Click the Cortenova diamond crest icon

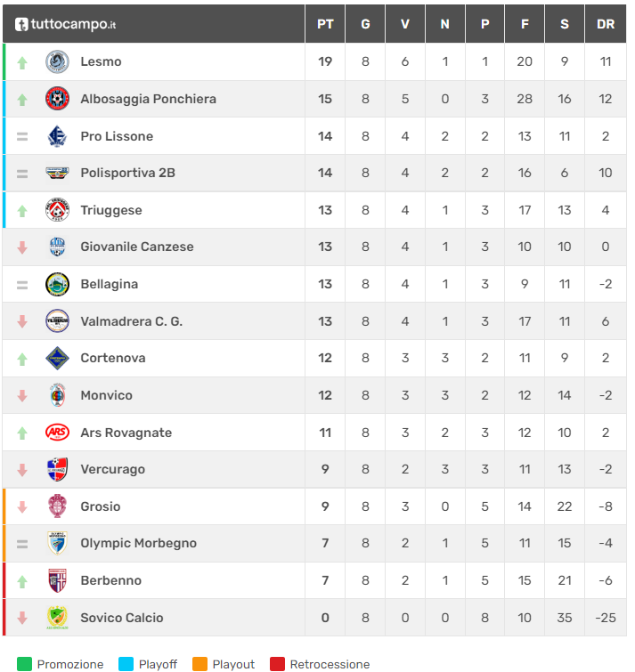point(57,358)
